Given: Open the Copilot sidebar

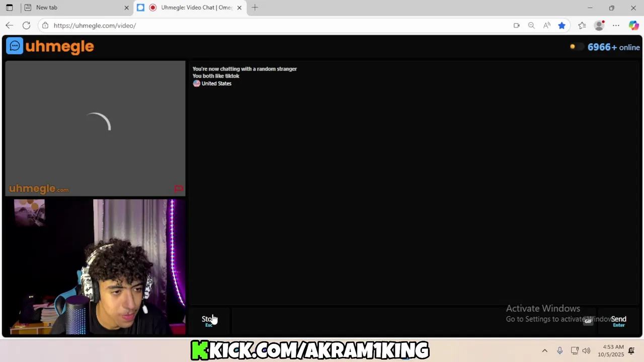Looking at the screenshot, I should pyautogui.click(x=633, y=25).
